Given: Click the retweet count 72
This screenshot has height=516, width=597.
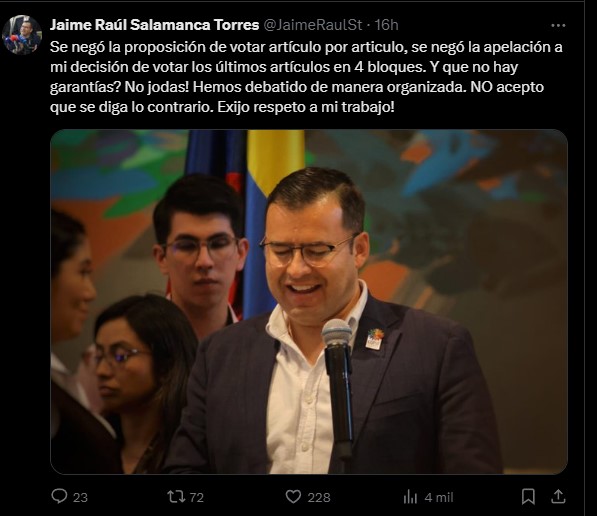Looking at the screenshot, I should click(x=196, y=497).
